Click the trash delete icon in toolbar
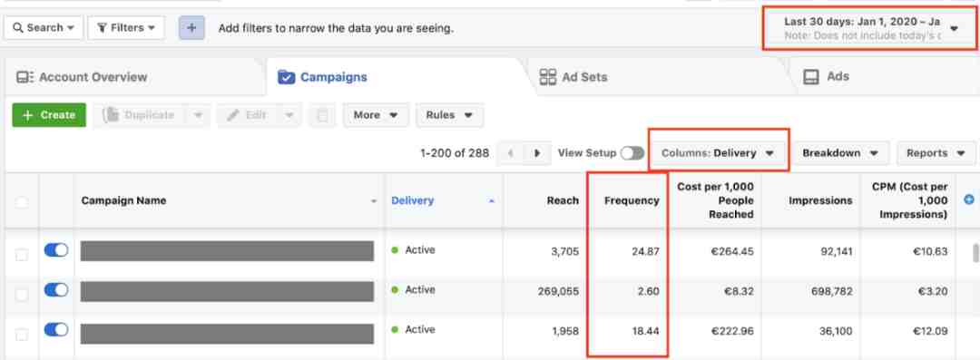Viewport: 980px width, 360px height. pyautogui.click(x=322, y=116)
